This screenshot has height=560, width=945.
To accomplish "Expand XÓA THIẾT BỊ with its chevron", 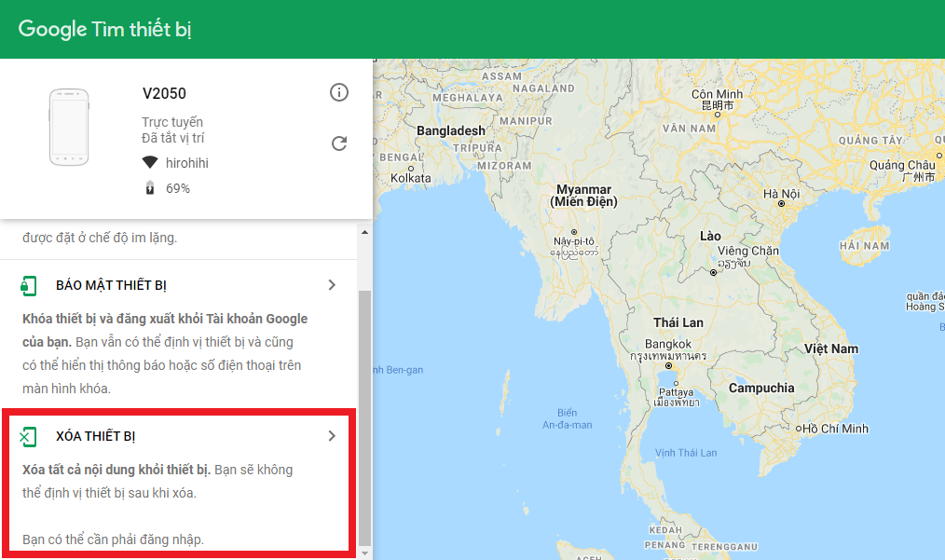I will pos(332,436).
